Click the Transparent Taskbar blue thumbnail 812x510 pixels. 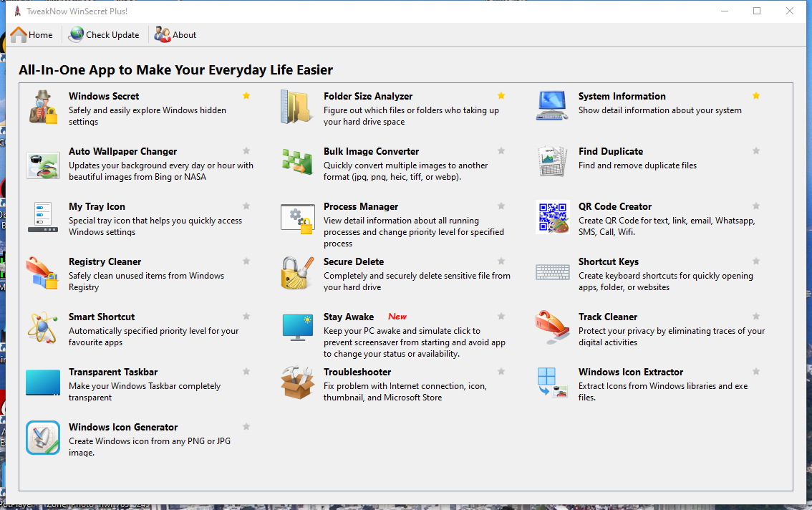(x=42, y=382)
